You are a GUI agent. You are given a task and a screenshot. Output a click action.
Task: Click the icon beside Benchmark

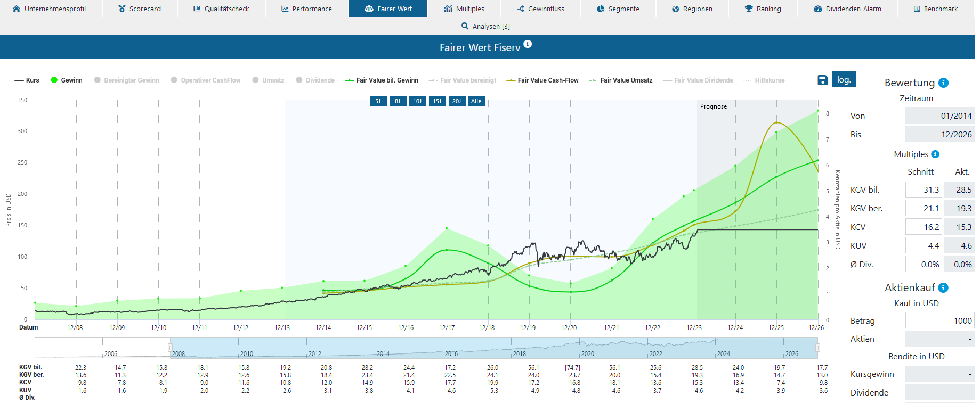point(917,9)
